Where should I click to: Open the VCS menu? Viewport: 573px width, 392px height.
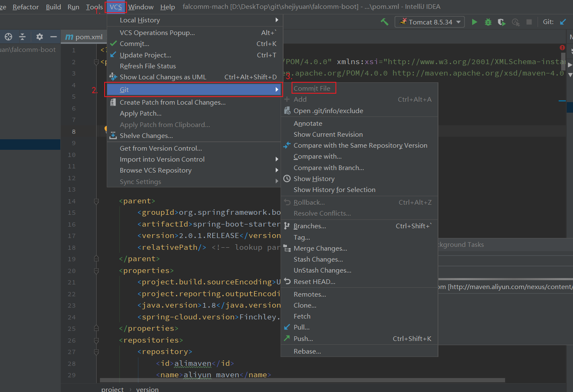116,7
